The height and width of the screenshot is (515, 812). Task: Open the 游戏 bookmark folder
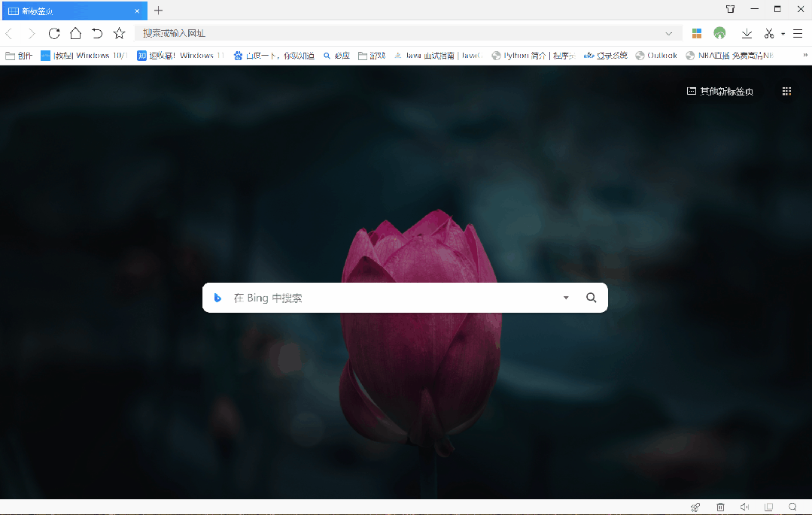point(372,56)
